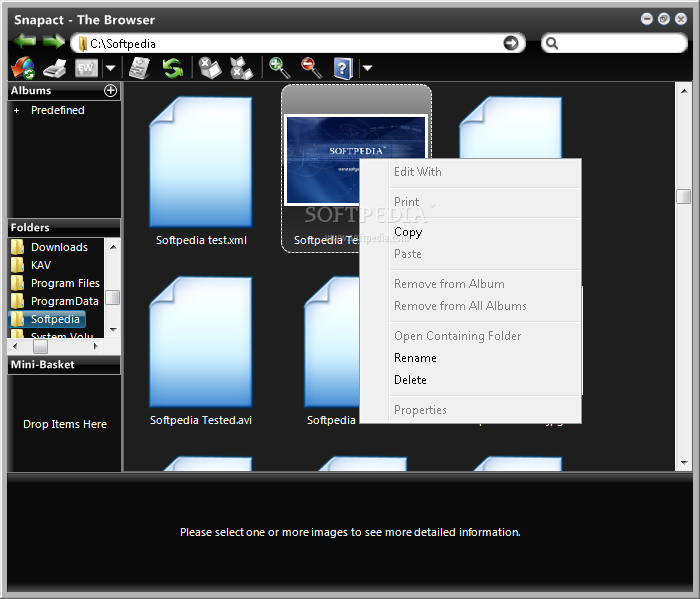Image resolution: width=700 pixels, height=599 pixels.
Task: Click the Folders list down arrow
Action: (x=113, y=330)
